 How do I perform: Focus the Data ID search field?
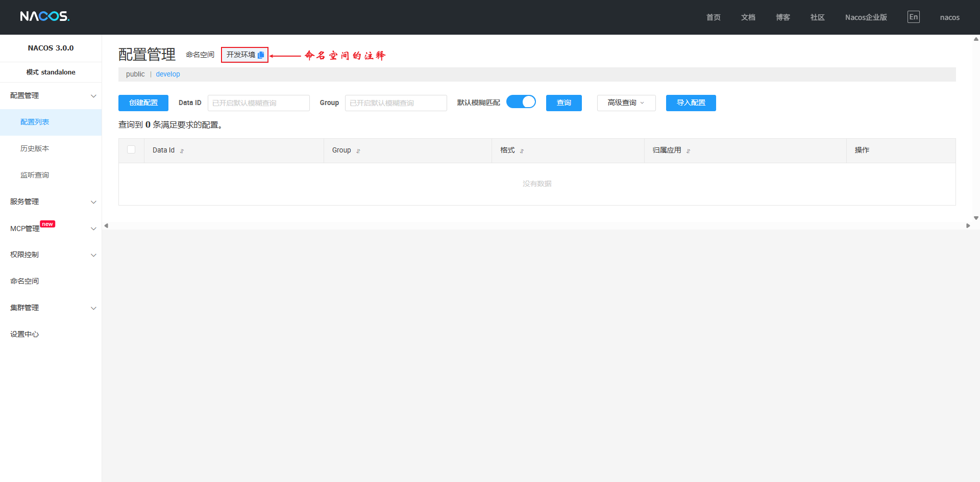[259, 103]
